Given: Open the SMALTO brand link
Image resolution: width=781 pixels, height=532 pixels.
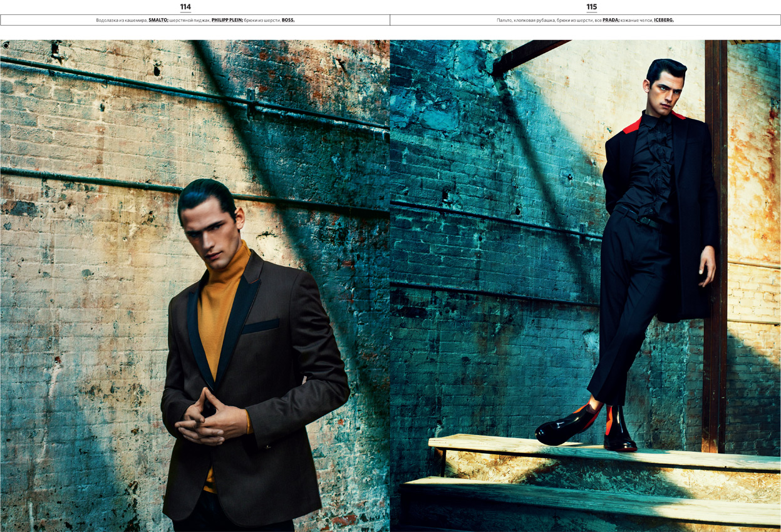Looking at the screenshot, I should pos(158,20).
